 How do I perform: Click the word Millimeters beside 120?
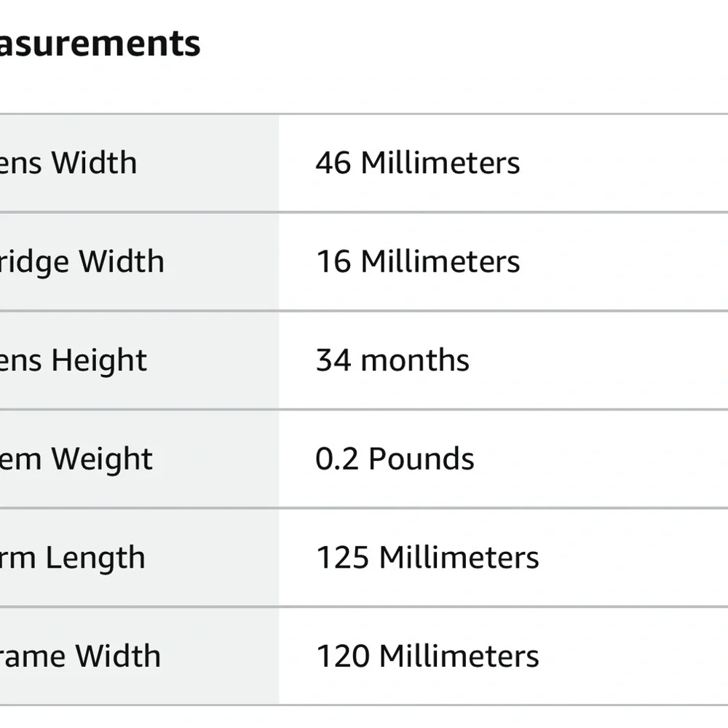459,656
